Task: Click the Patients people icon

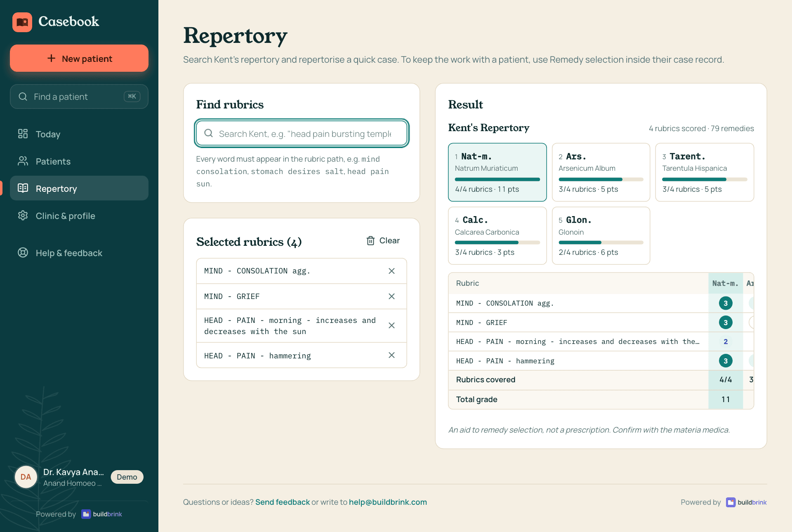Action: pyautogui.click(x=23, y=161)
